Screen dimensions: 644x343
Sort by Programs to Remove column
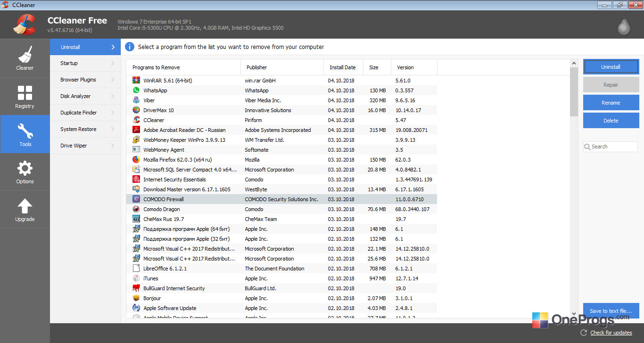point(183,67)
